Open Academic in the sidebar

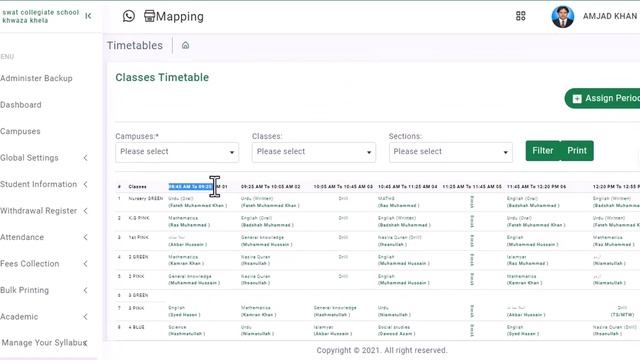click(x=19, y=317)
